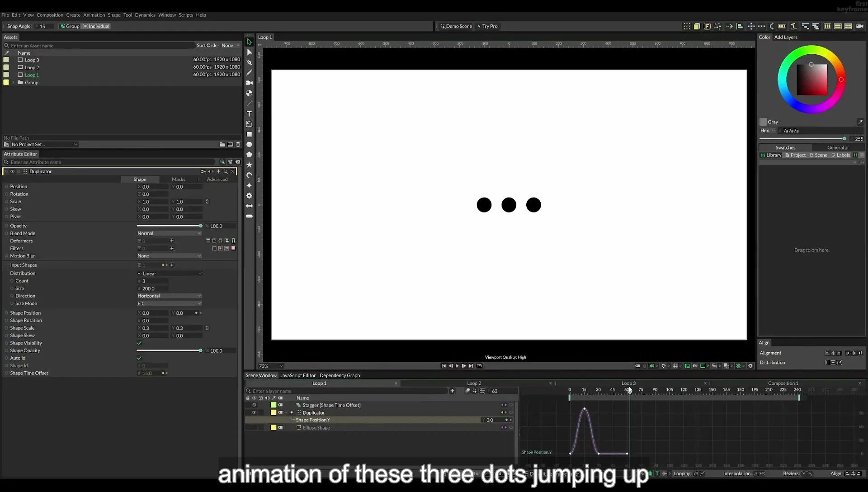The width and height of the screenshot is (868, 492).
Task: Enable Group snapping mode
Action: click(70, 26)
